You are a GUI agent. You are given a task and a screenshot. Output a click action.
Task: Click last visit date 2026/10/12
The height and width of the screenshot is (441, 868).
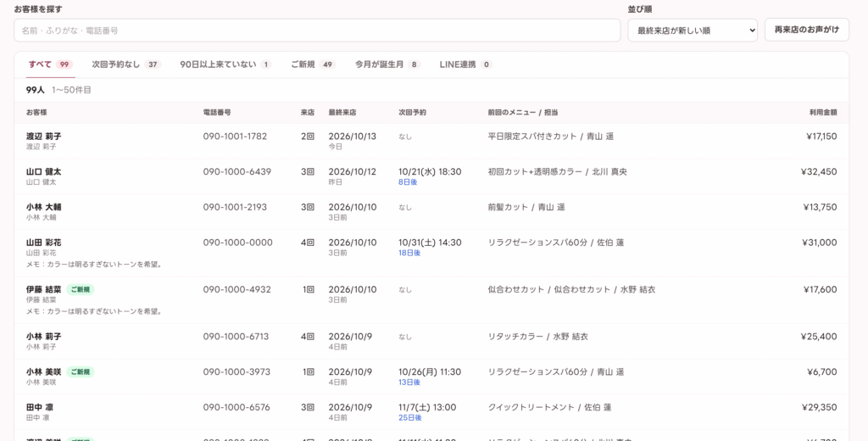point(353,172)
